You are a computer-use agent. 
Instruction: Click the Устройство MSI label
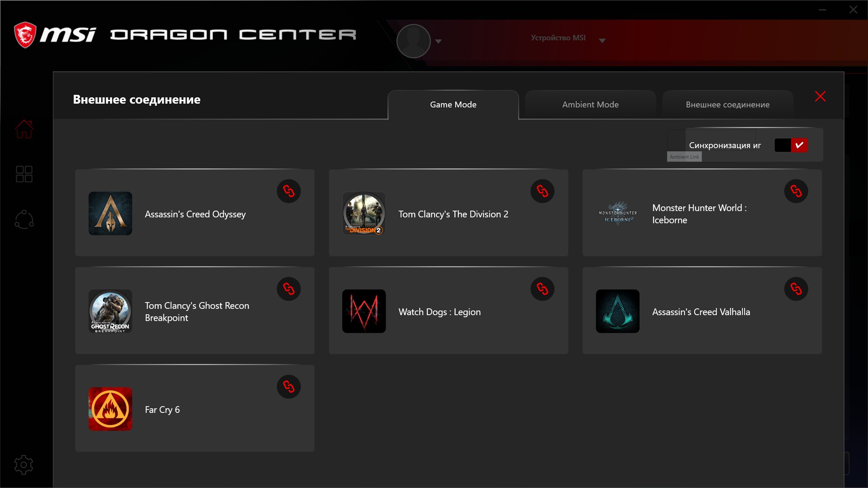coord(558,38)
